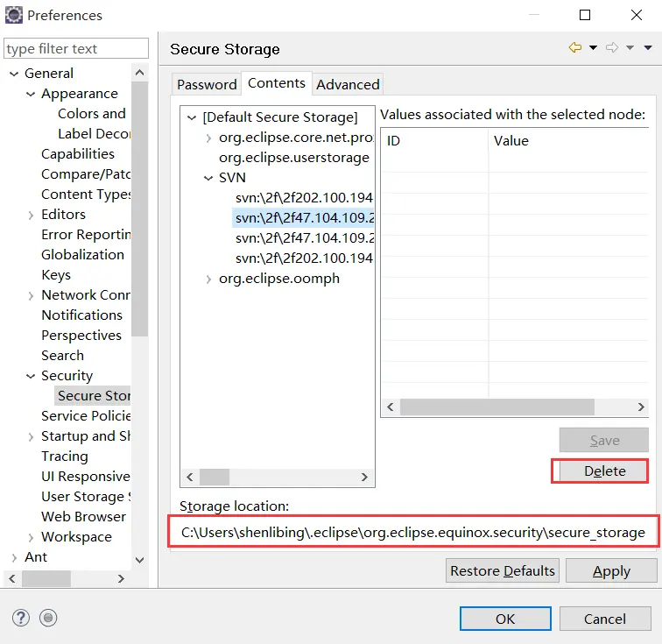662x644 pixels.
Task: Expand the Network Connections node
Action: click(x=31, y=296)
